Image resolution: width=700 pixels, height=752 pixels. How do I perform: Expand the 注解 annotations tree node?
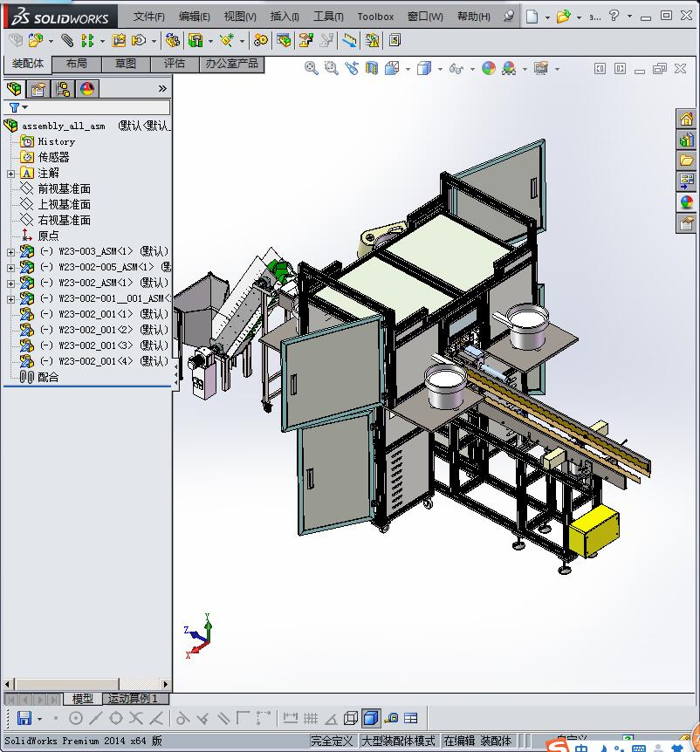pyautogui.click(x=10, y=174)
